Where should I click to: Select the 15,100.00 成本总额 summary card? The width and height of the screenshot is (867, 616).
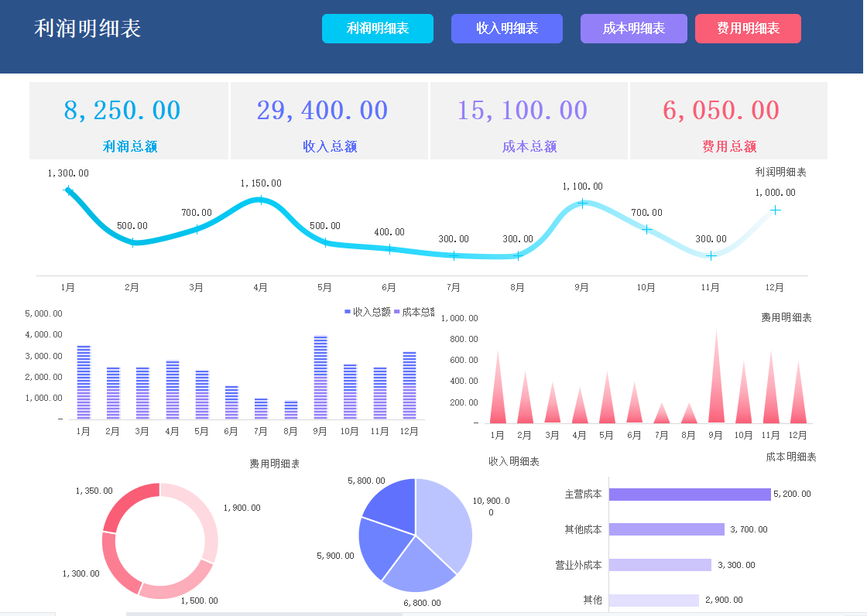[528, 121]
